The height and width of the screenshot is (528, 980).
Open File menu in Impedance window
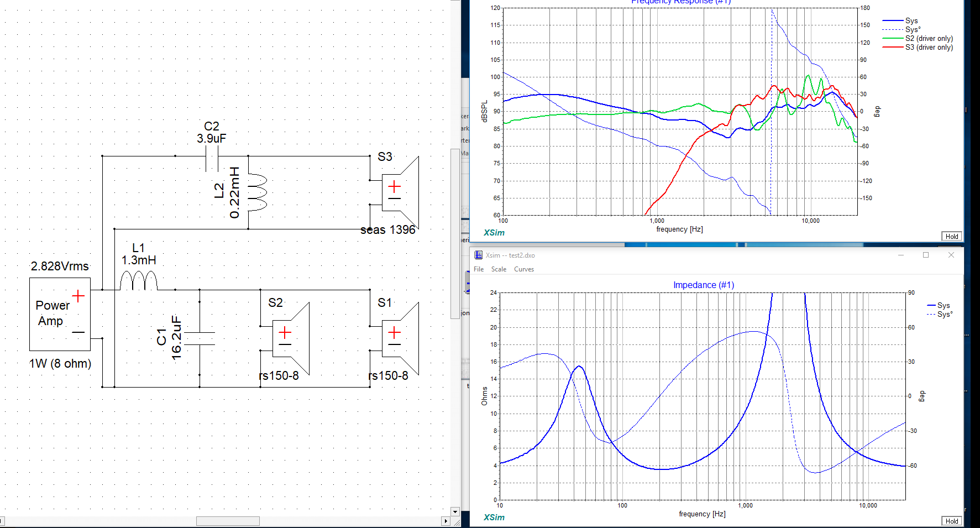click(x=479, y=269)
